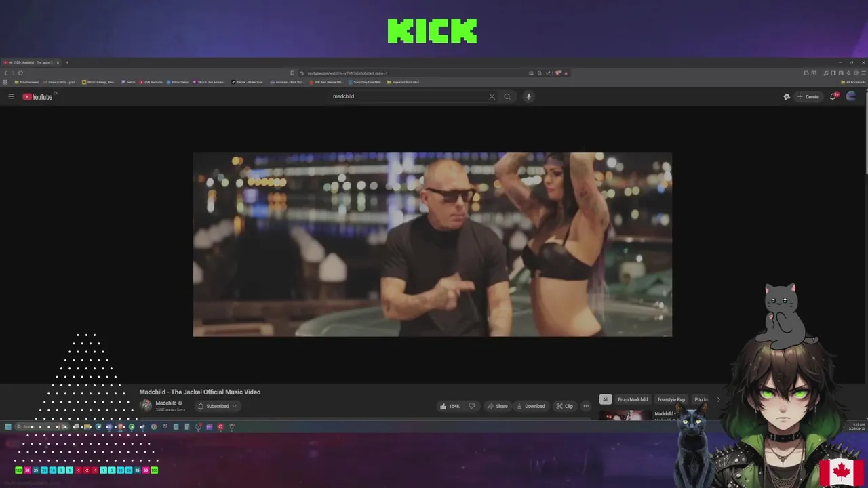Screen dimensions: 868x488
Task: Open the Create menu button
Action: pos(808,96)
